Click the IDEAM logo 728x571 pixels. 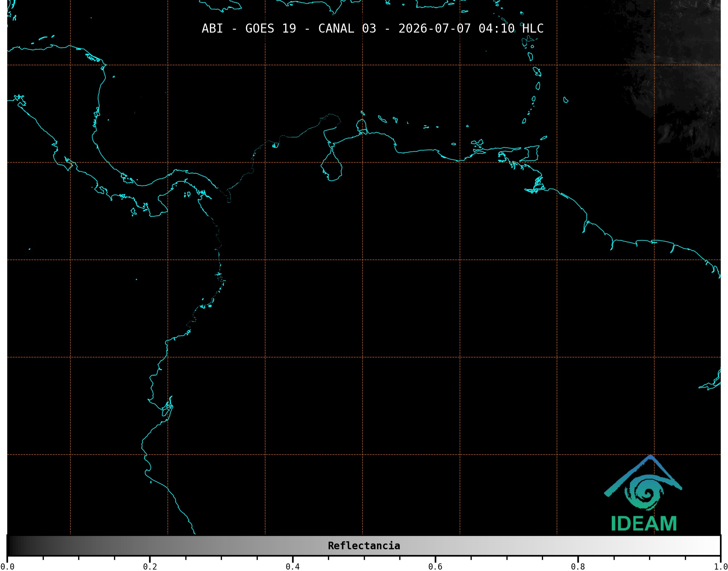pyautogui.click(x=643, y=493)
